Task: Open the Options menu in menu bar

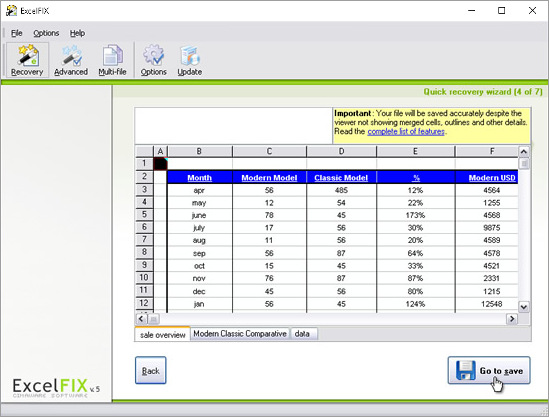Action: (46, 33)
